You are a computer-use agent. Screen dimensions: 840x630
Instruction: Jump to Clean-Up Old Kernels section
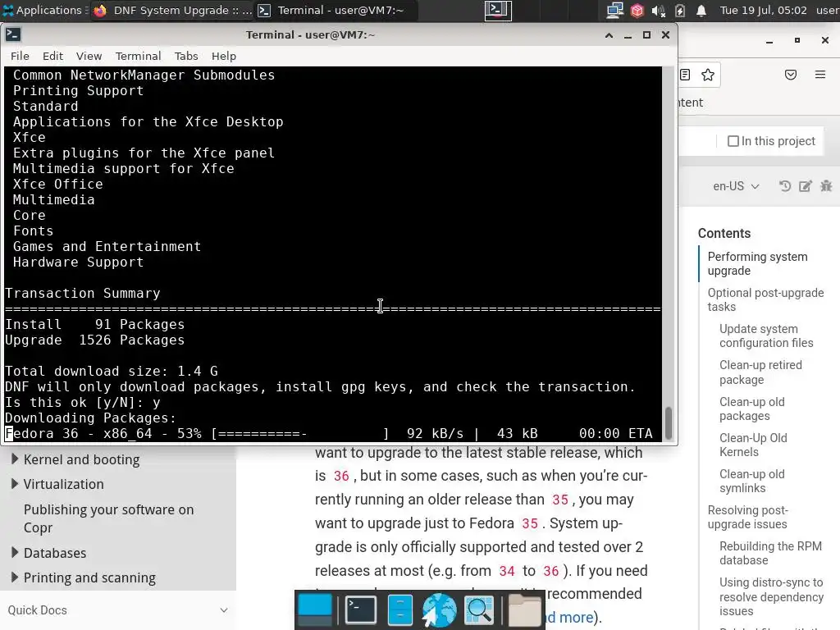point(753,445)
